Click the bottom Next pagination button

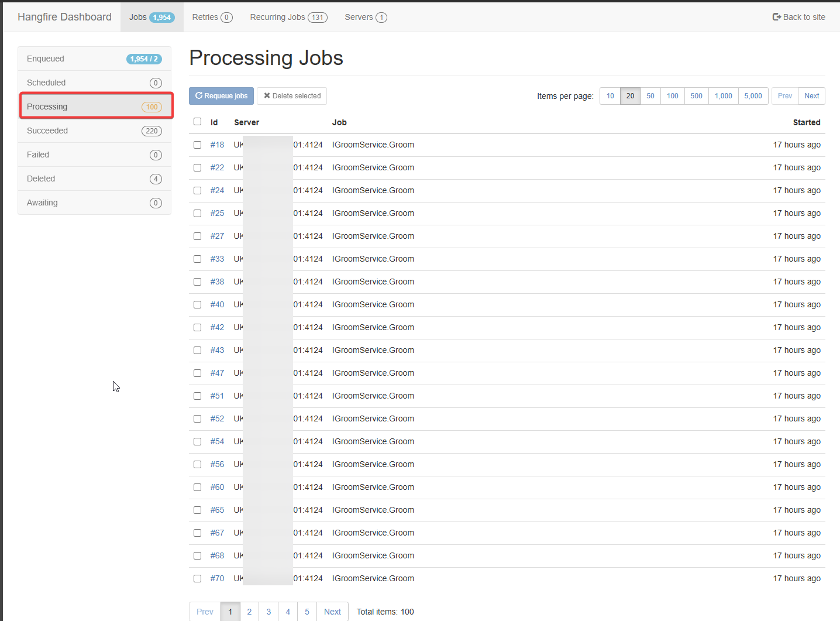332,612
